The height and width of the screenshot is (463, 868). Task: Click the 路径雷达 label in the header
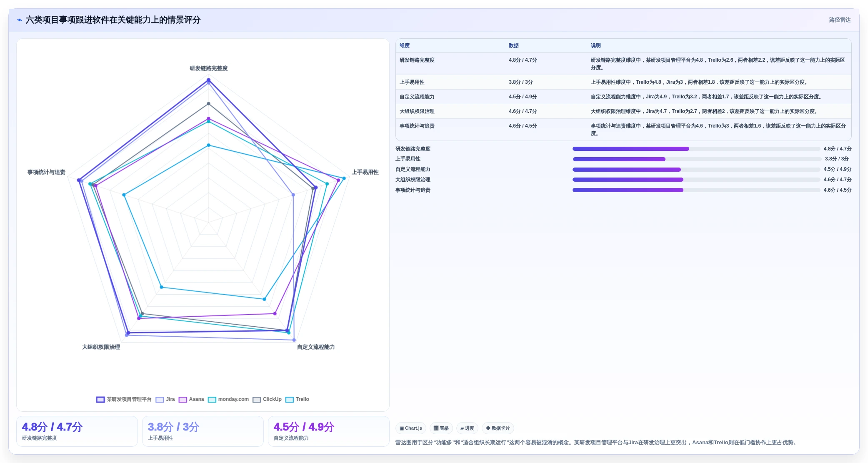840,20
